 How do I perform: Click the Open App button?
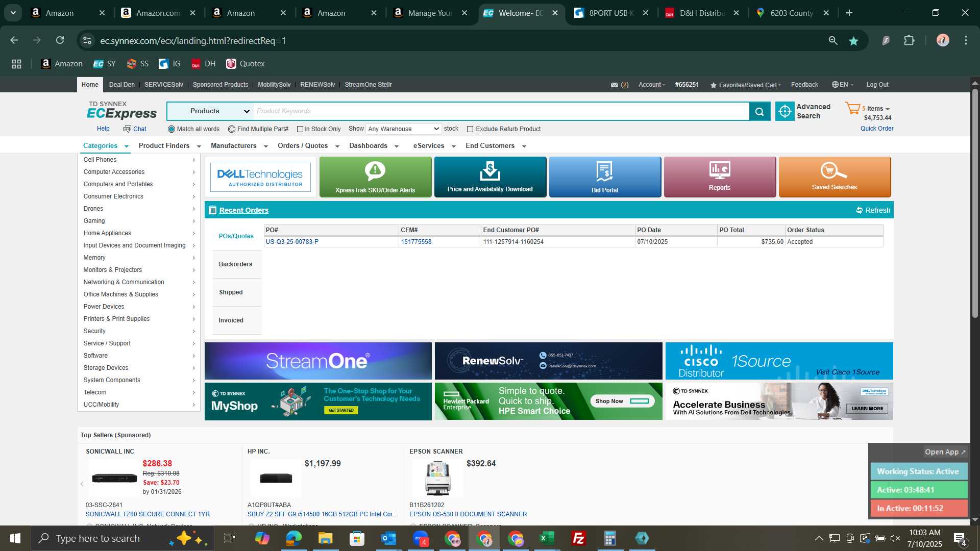point(945,452)
